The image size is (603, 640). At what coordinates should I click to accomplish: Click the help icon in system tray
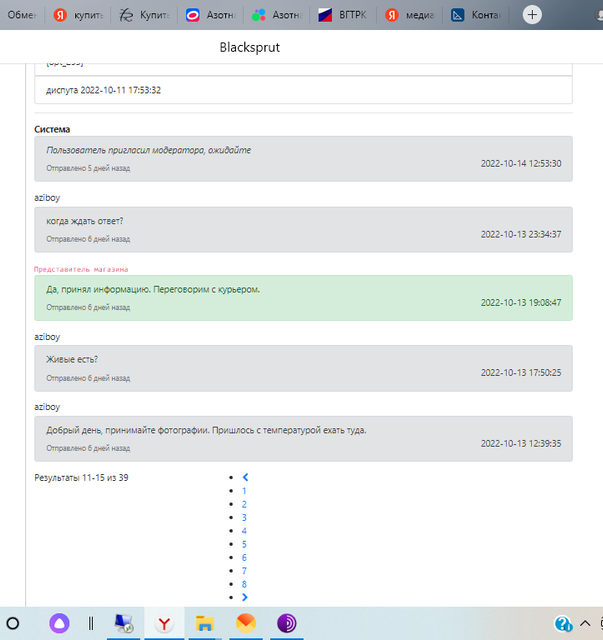[563, 624]
